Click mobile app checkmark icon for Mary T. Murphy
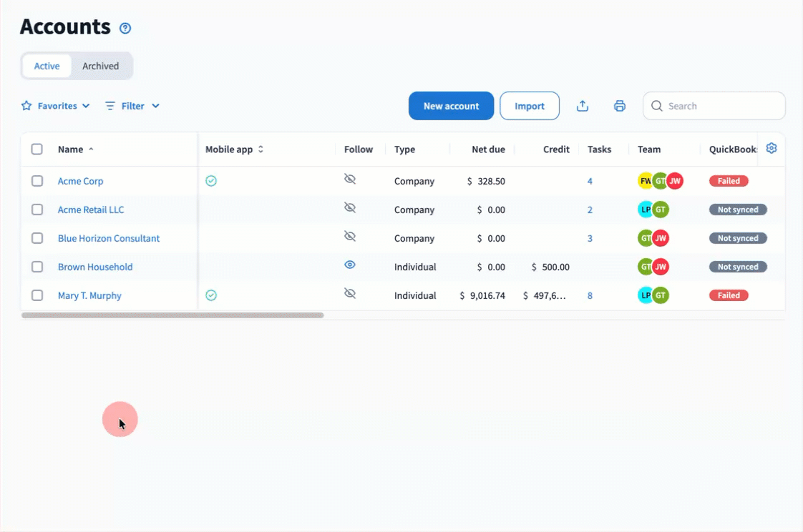 [x=211, y=295]
